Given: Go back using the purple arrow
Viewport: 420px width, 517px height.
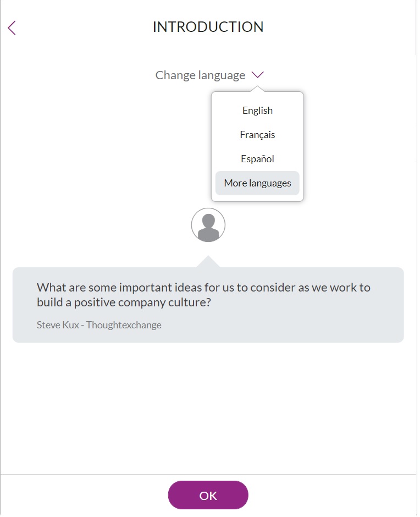Looking at the screenshot, I should 12,28.
